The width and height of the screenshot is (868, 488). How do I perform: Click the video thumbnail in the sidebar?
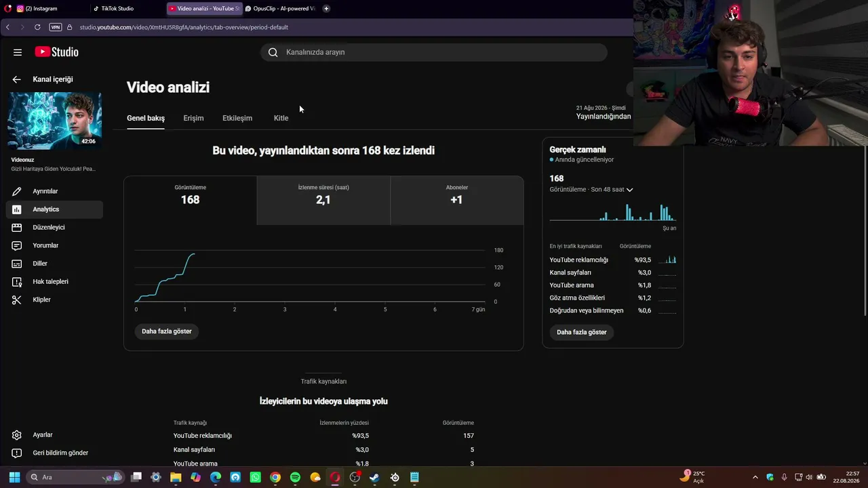pyautogui.click(x=55, y=120)
